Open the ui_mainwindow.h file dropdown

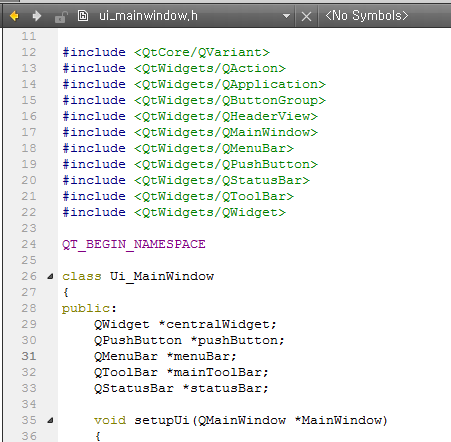[x=286, y=16]
